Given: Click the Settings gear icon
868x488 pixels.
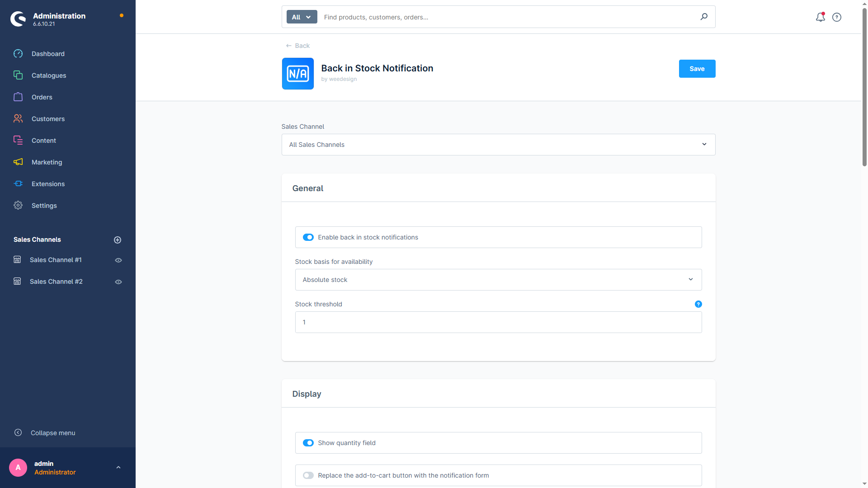Looking at the screenshot, I should tap(18, 206).
